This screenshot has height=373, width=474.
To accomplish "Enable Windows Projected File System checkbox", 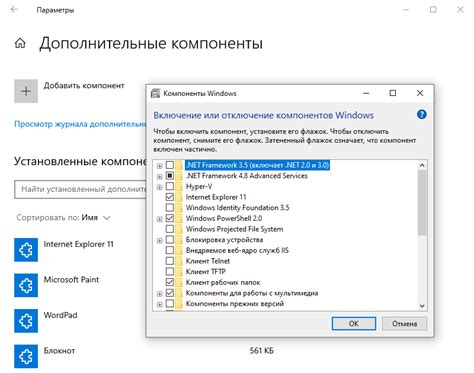I will pos(170,229).
